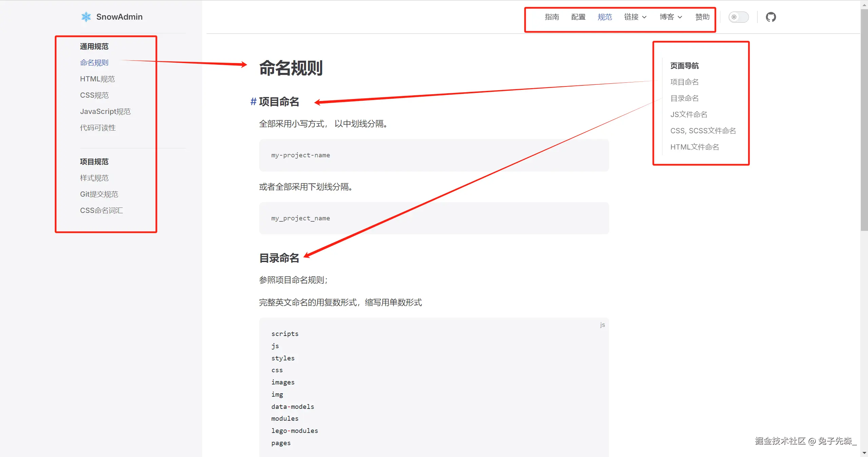Image resolution: width=868 pixels, height=457 pixels.
Task: Expand the 博客 dropdown menu
Action: [671, 17]
